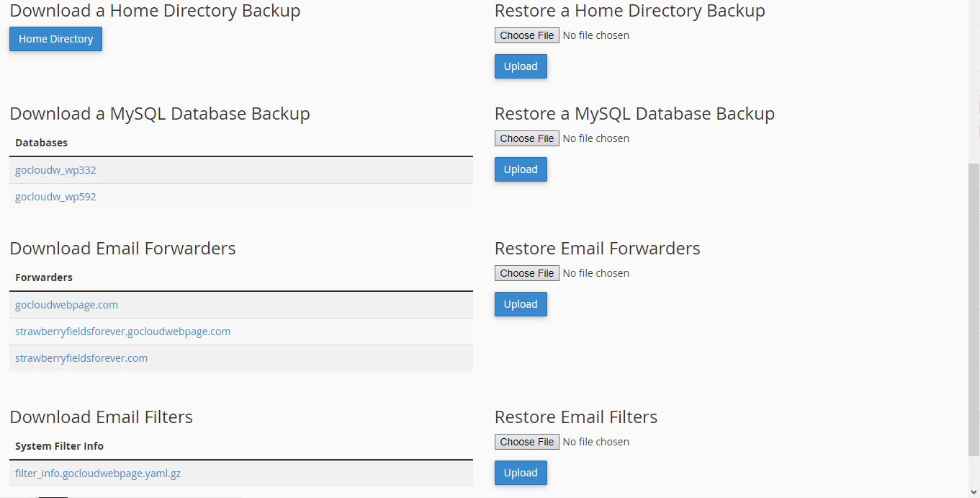The width and height of the screenshot is (980, 498).
Task: Choose file for Email Forwarders restore
Action: click(x=527, y=273)
